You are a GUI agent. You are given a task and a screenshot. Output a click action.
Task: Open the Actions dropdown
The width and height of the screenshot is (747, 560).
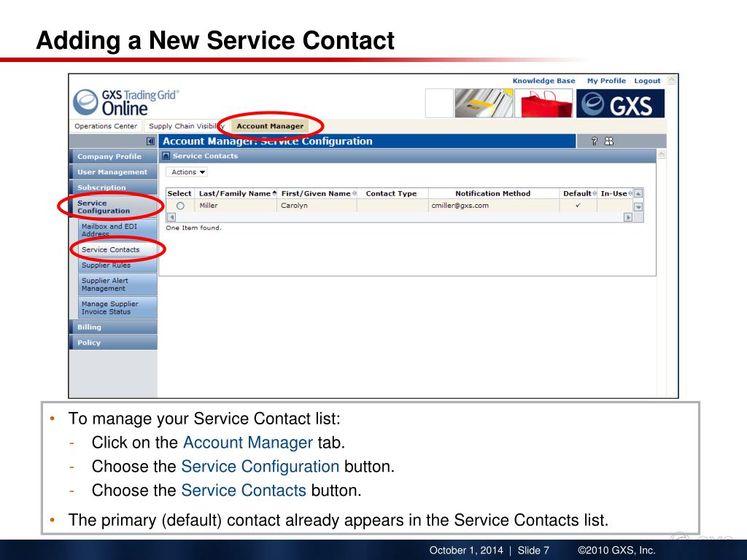point(187,172)
